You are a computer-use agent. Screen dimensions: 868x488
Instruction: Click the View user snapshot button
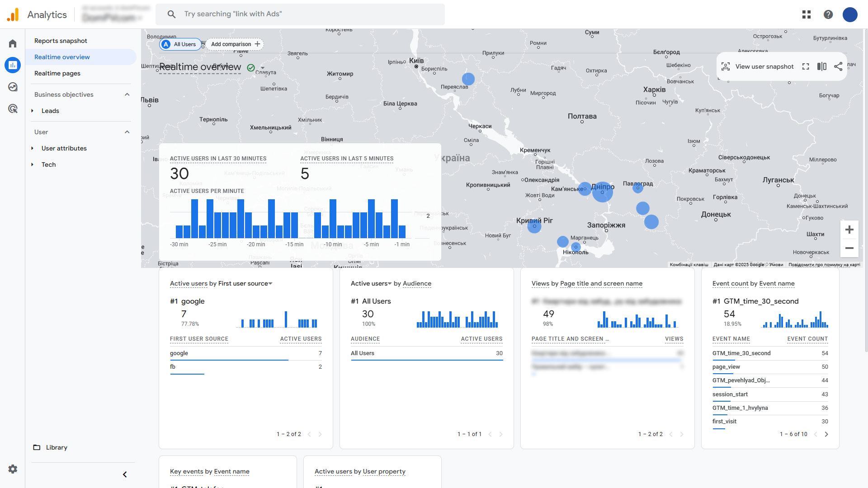[758, 66]
